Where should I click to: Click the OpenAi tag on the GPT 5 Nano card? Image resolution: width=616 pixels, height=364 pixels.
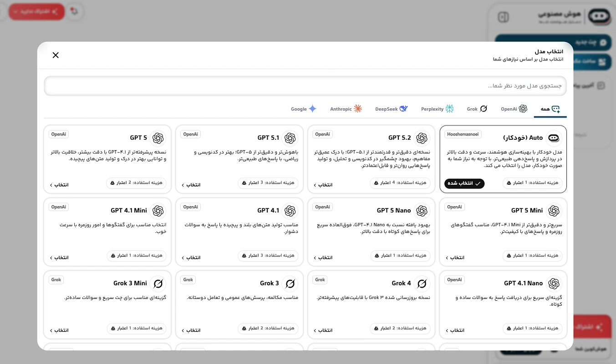pyautogui.click(x=322, y=207)
